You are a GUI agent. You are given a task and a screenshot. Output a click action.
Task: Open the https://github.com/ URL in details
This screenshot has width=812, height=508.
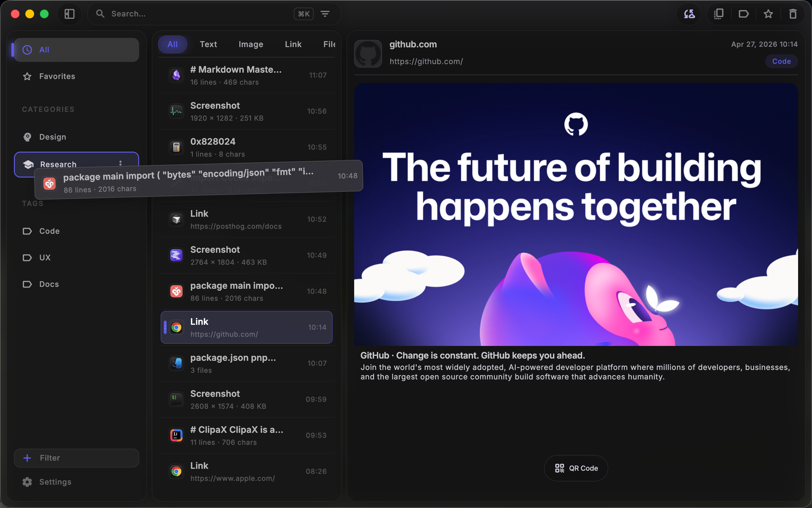[x=426, y=62]
